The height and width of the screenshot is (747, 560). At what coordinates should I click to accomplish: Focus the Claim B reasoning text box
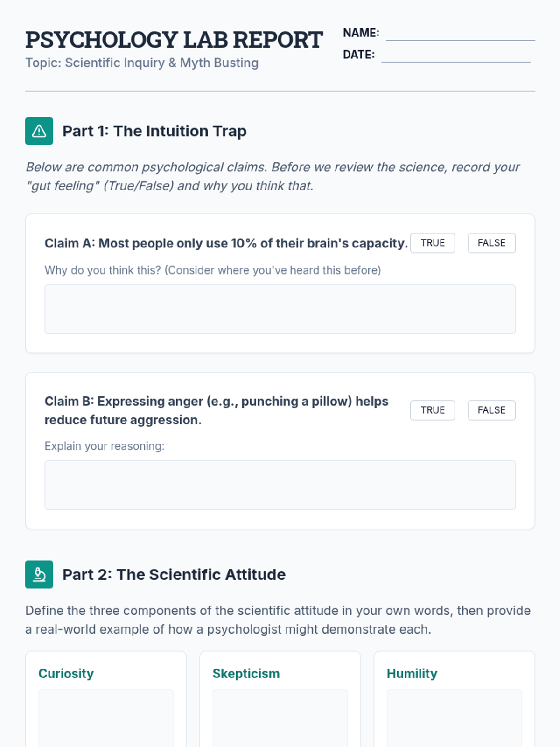(280, 485)
